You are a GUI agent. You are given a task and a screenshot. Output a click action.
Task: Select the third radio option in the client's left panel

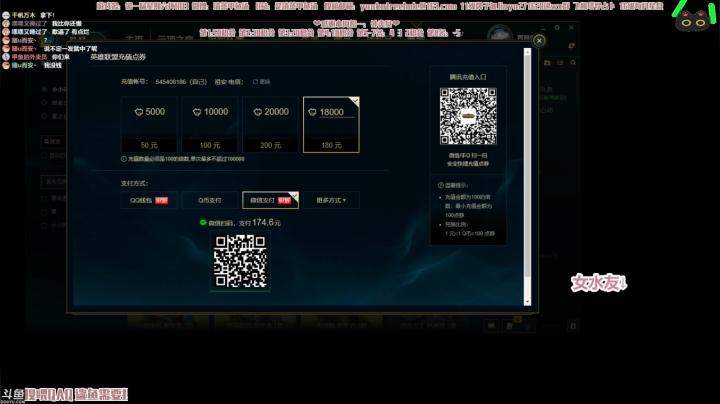pyautogui.click(x=45, y=116)
